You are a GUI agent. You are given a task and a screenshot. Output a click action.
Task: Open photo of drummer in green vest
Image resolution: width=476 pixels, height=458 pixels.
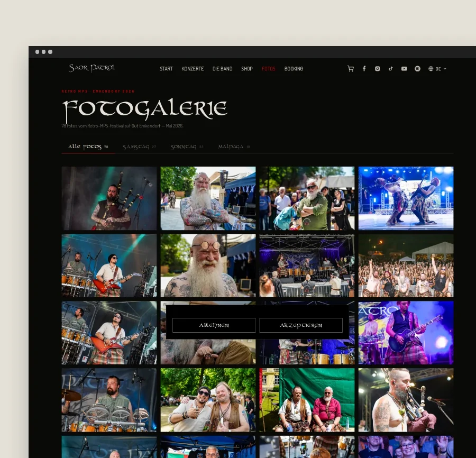[109, 400]
